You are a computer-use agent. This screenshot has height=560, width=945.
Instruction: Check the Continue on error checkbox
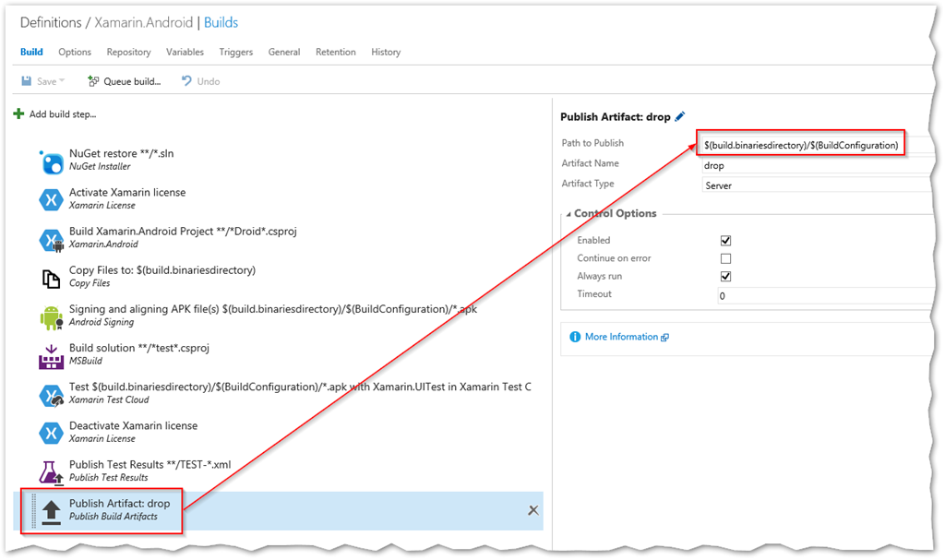[725, 258]
